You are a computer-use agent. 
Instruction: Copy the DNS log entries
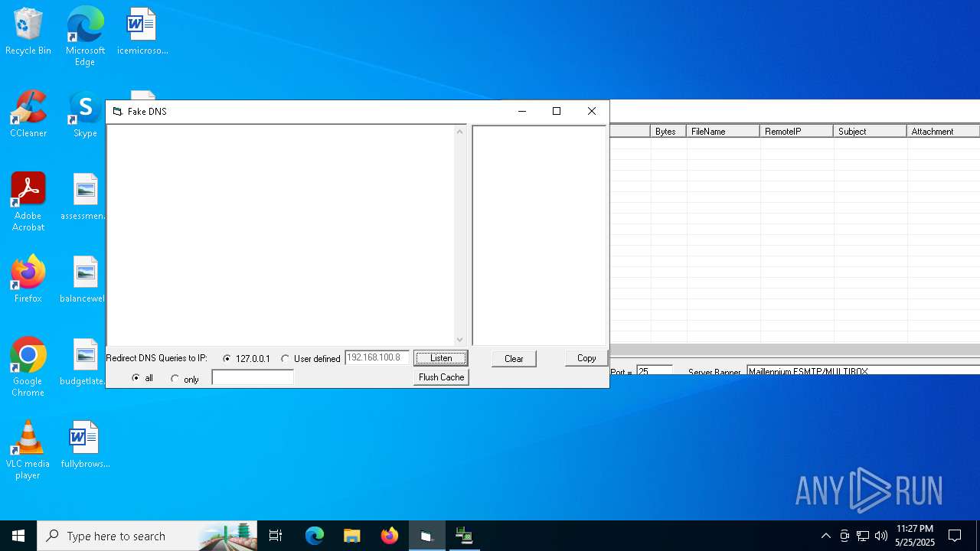tap(586, 358)
